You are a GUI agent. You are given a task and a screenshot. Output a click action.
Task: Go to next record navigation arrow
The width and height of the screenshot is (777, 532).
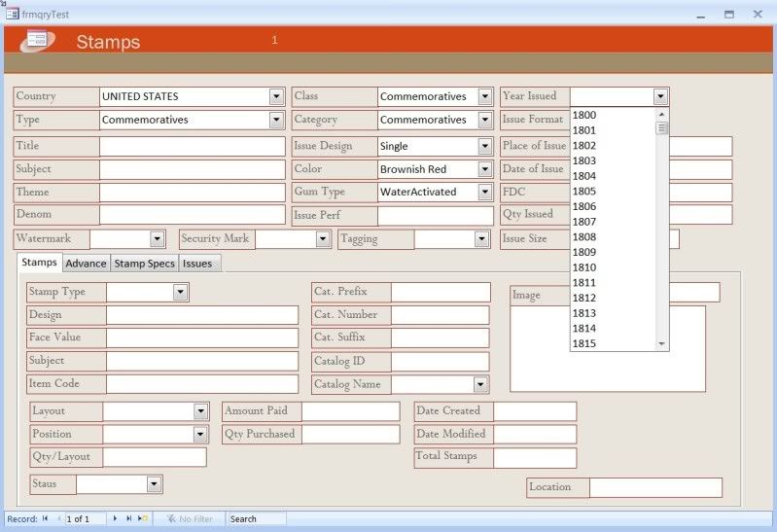(x=115, y=518)
